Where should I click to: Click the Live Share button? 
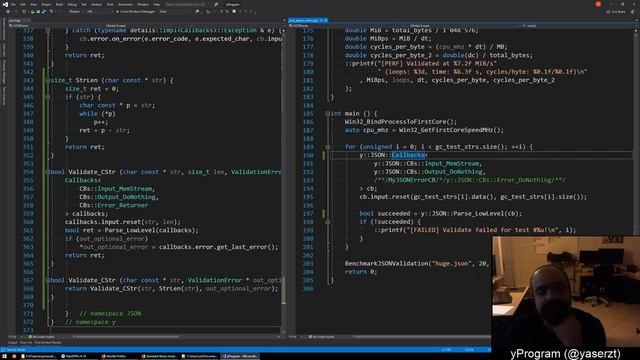[616, 12]
